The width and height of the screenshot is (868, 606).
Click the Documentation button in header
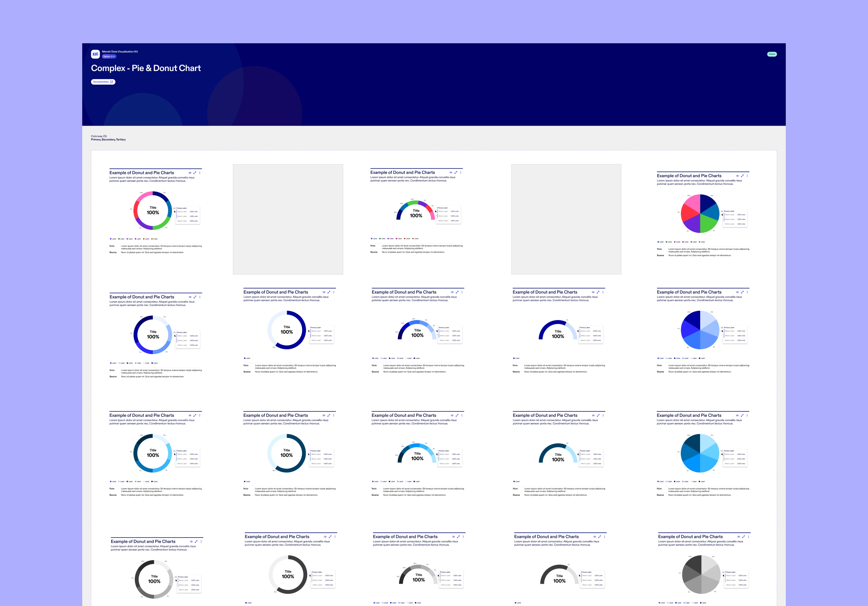click(103, 82)
